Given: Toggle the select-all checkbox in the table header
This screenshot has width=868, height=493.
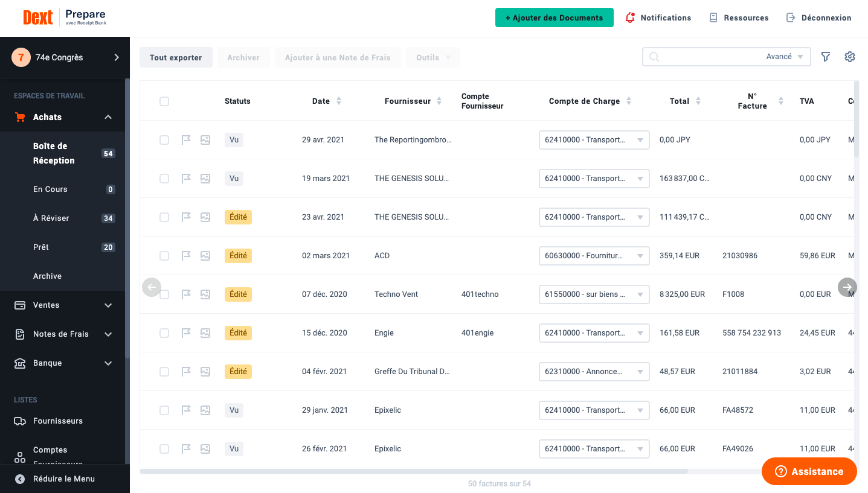Looking at the screenshot, I should [164, 101].
